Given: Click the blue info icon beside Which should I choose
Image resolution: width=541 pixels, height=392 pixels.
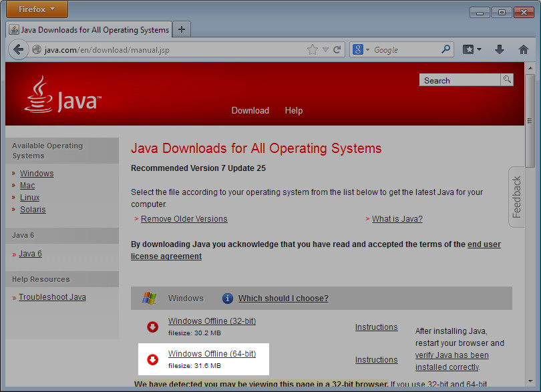Looking at the screenshot, I should pyautogui.click(x=227, y=298).
